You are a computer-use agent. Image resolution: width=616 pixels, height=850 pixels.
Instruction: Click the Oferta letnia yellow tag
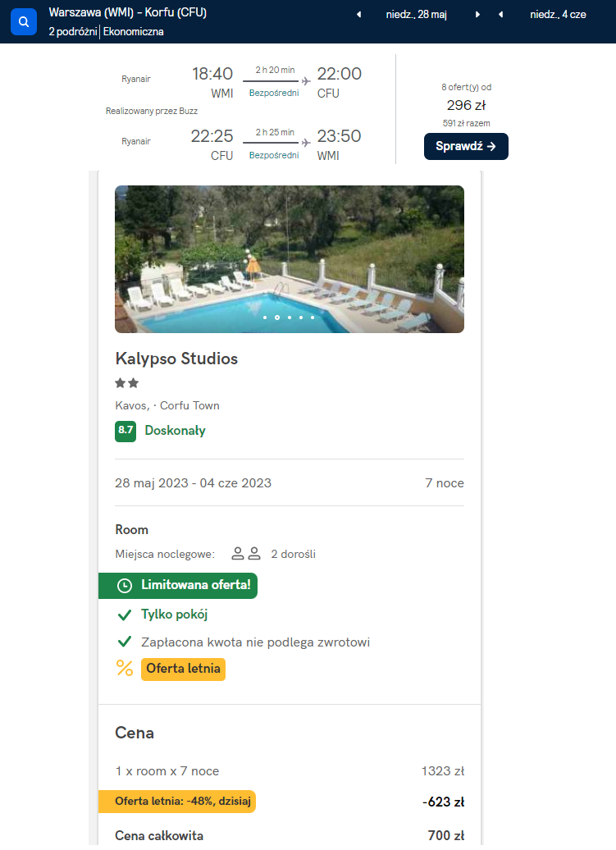pos(183,669)
